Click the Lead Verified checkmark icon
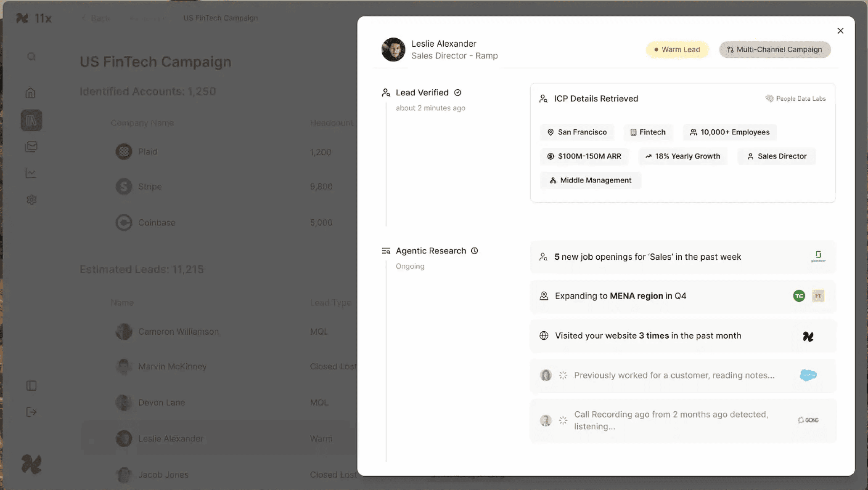868x490 pixels. click(458, 93)
